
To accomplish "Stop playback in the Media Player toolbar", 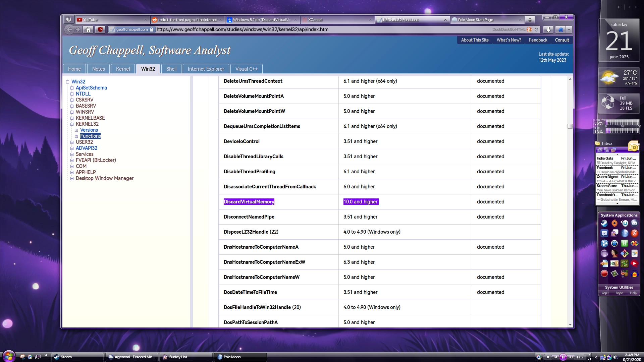I will [547, 357].
